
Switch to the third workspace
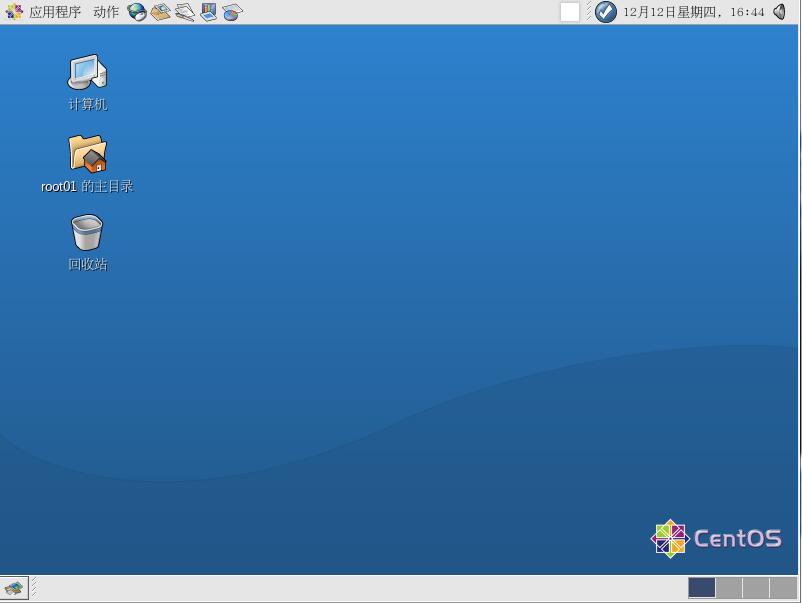point(756,588)
